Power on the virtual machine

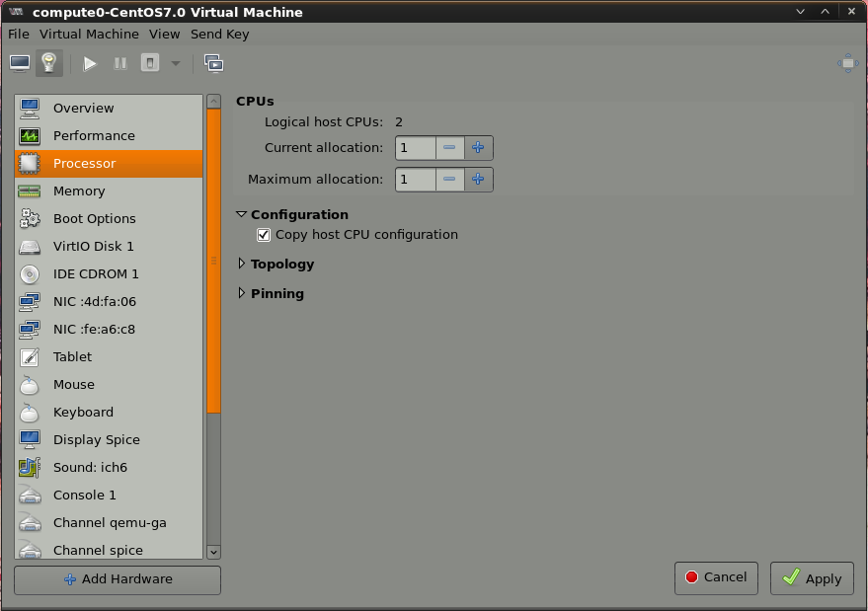(90, 63)
